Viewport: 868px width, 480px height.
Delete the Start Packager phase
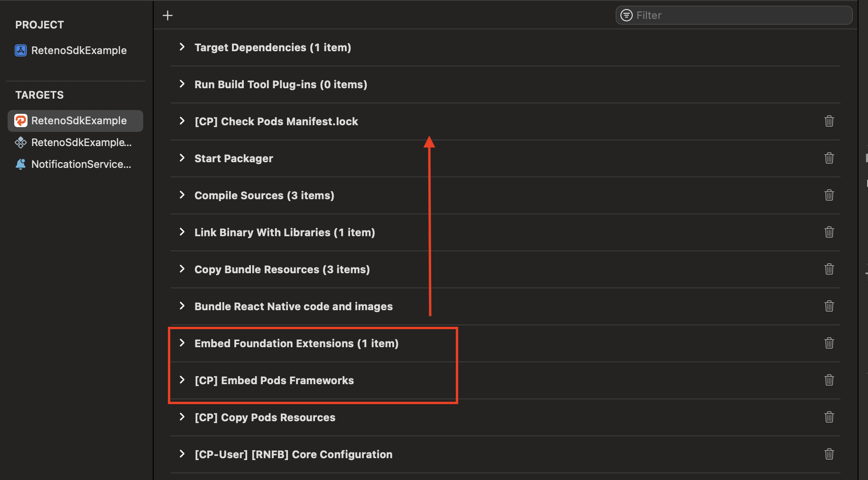829,158
